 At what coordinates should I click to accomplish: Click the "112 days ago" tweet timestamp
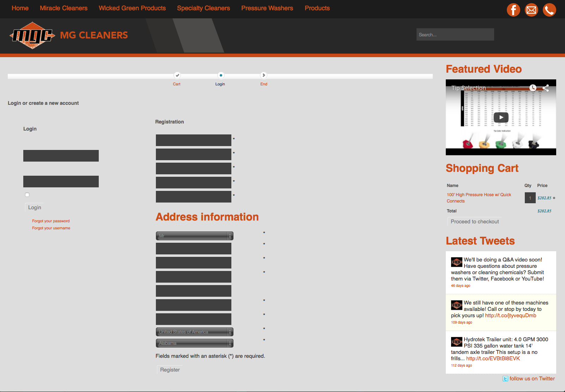click(462, 366)
